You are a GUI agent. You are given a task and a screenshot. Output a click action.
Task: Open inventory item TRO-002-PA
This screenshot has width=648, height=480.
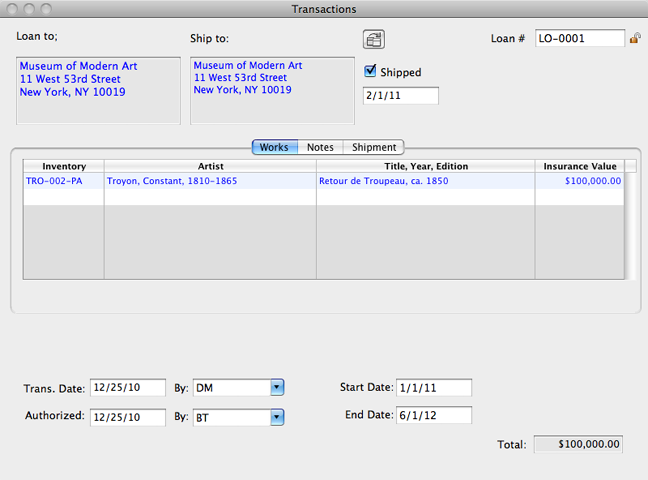point(56,181)
